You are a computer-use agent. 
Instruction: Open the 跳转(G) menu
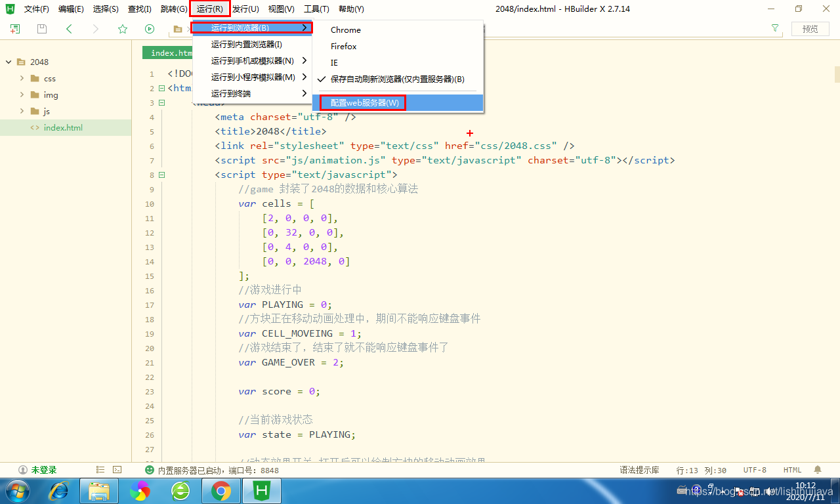174,9
